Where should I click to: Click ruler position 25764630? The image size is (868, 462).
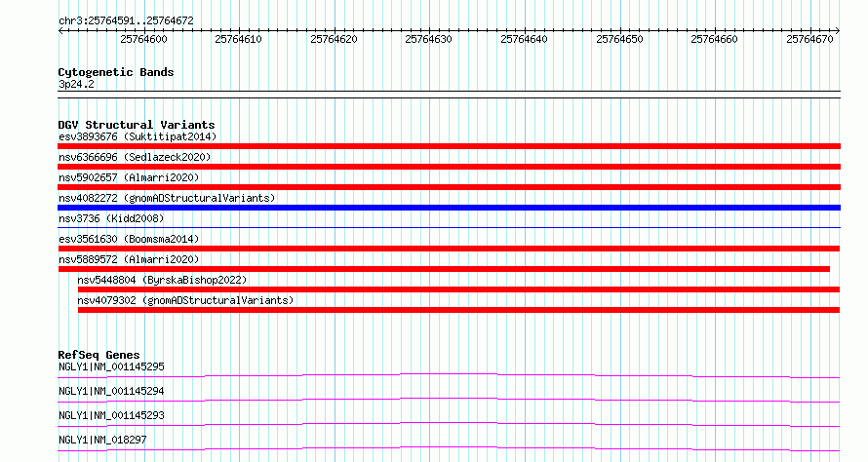coord(428,39)
